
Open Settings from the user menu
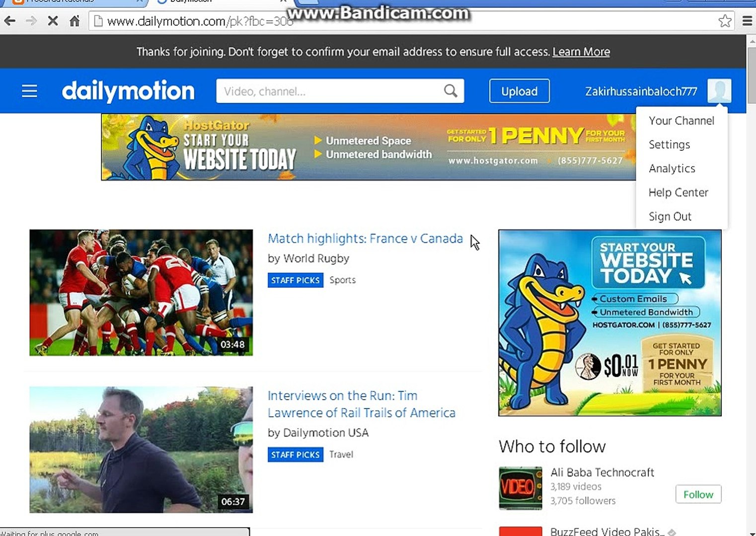point(669,144)
